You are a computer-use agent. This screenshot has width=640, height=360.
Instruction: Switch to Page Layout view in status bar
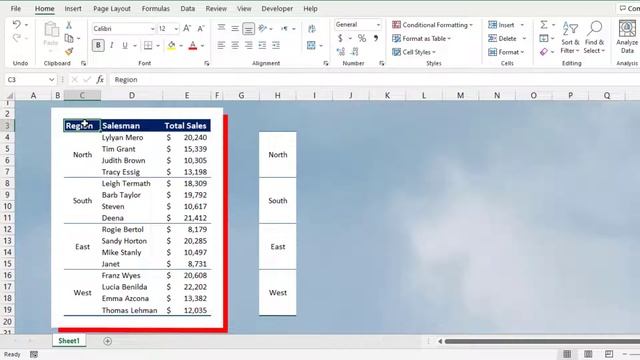(588, 354)
